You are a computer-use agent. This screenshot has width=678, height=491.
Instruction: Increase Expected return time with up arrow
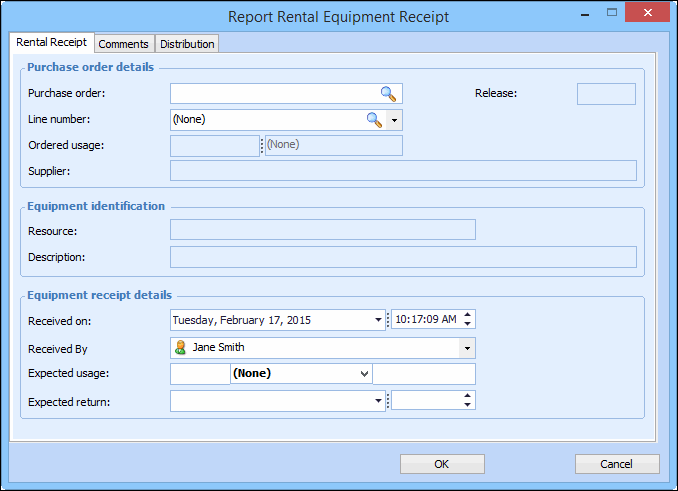click(x=468, y=396)
